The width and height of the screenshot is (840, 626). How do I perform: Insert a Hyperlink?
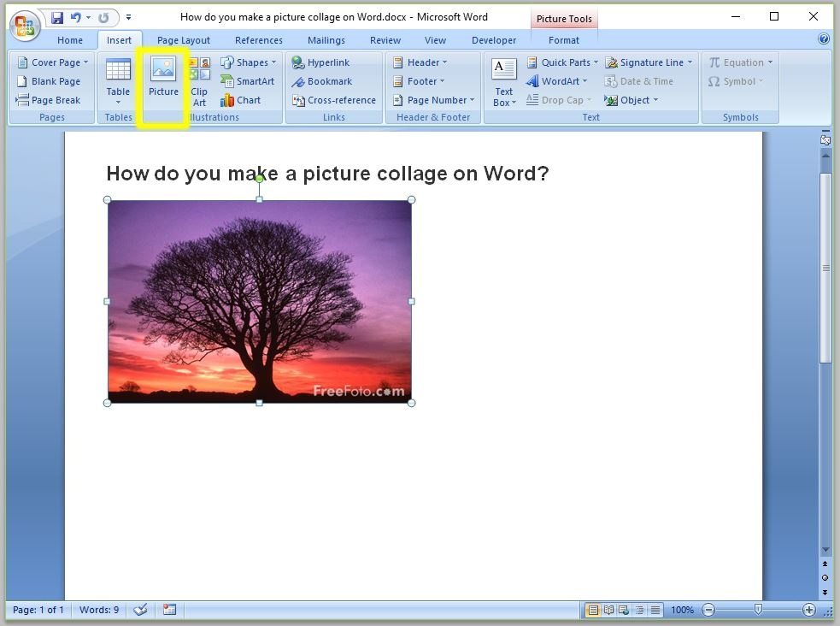point(320,62)
